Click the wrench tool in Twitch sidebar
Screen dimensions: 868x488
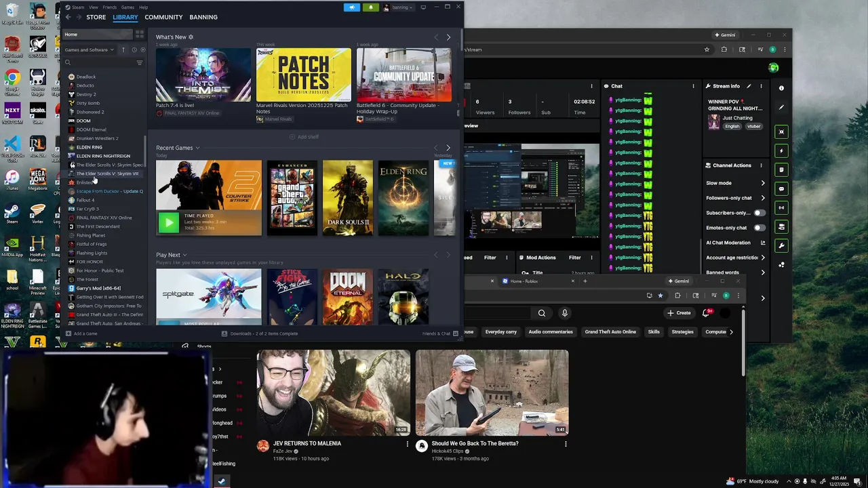point(782,245)
